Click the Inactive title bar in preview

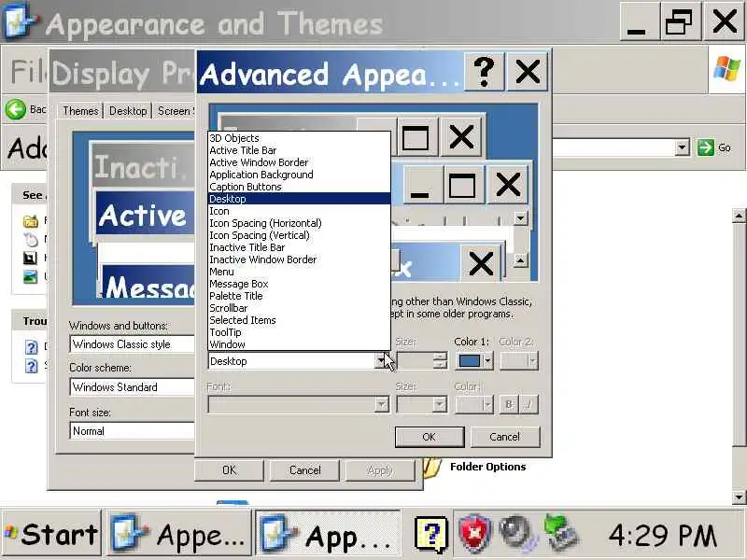(x=142, y=165)
